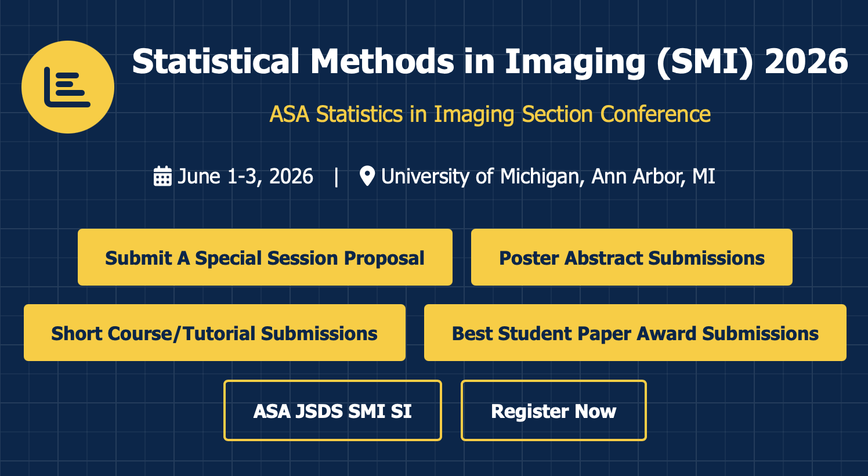
Task: Open the Poster Abstract Submissions button
Action: coord(631,257)
